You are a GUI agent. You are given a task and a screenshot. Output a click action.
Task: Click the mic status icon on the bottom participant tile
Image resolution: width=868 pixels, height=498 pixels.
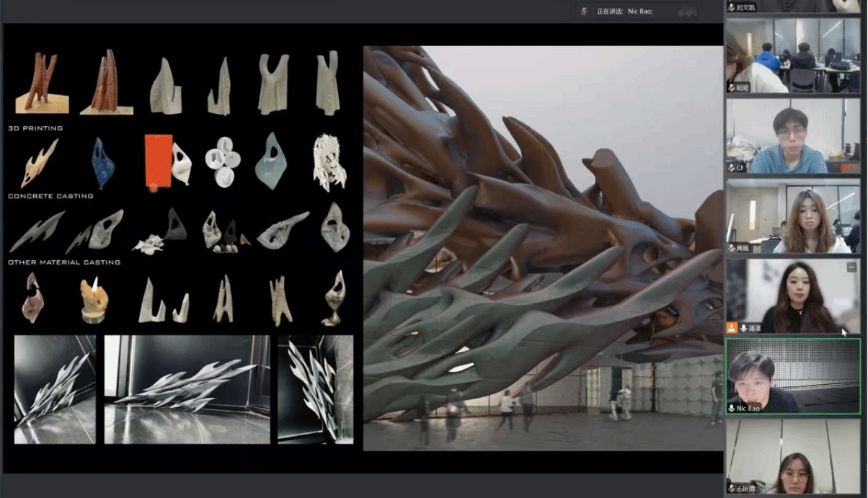point(731,489)
